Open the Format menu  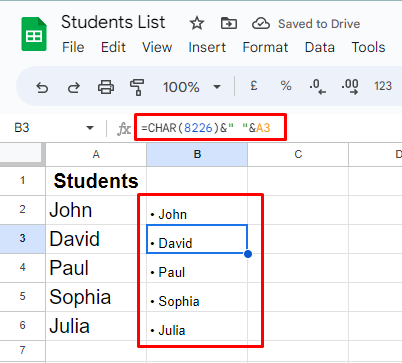pos(265,47)
